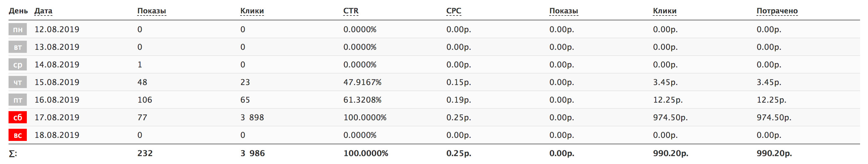Sort by the CPC column header
The height and width of the screenshot is (164, 868).
[454, 11]
